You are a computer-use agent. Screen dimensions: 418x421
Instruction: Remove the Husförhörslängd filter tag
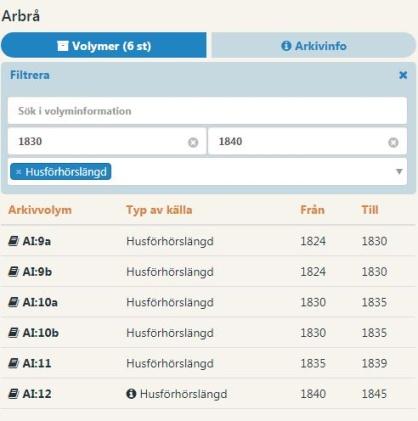tap(19, 172)
